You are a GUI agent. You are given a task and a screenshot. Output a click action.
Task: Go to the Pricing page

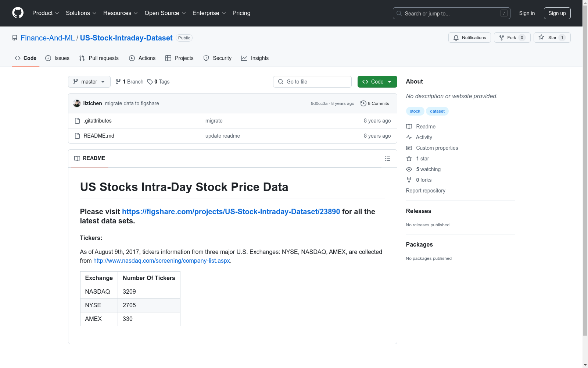pos(241,13)
